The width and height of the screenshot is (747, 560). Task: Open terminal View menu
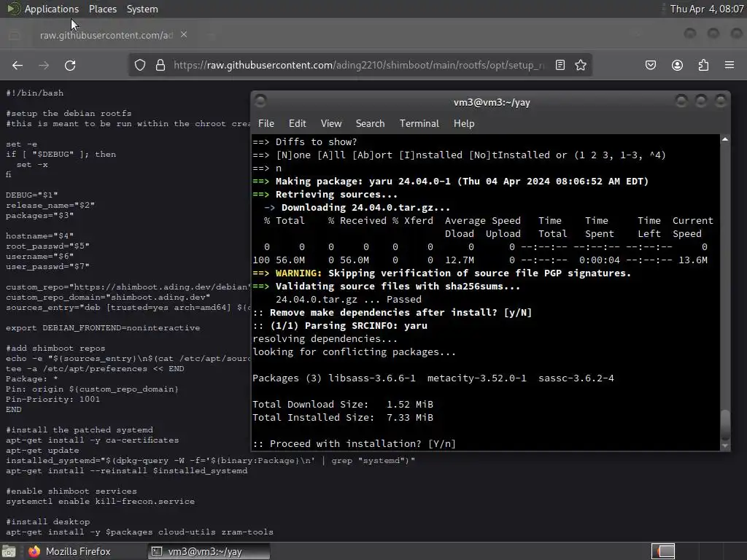tap(331, 123)
